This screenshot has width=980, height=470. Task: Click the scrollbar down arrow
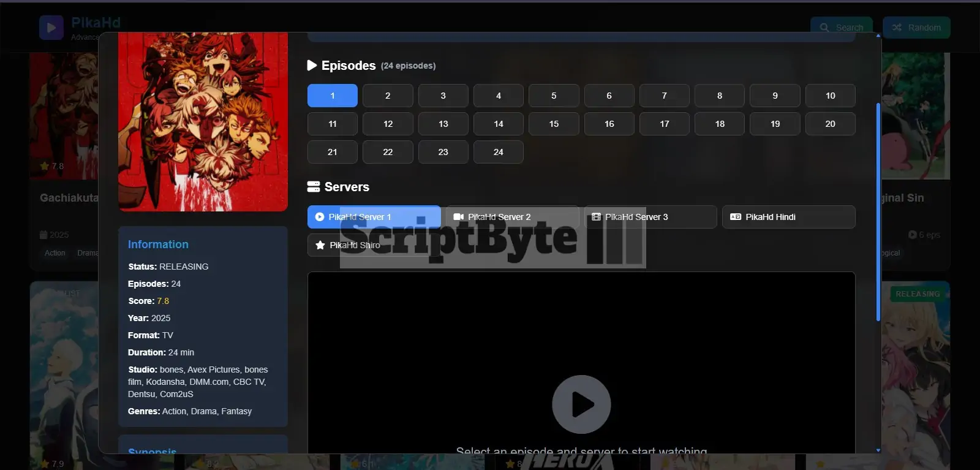click(x=878, y=450)
